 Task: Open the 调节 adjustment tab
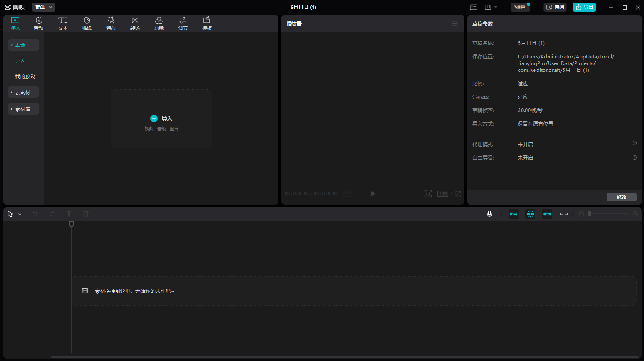coord(183,24)
